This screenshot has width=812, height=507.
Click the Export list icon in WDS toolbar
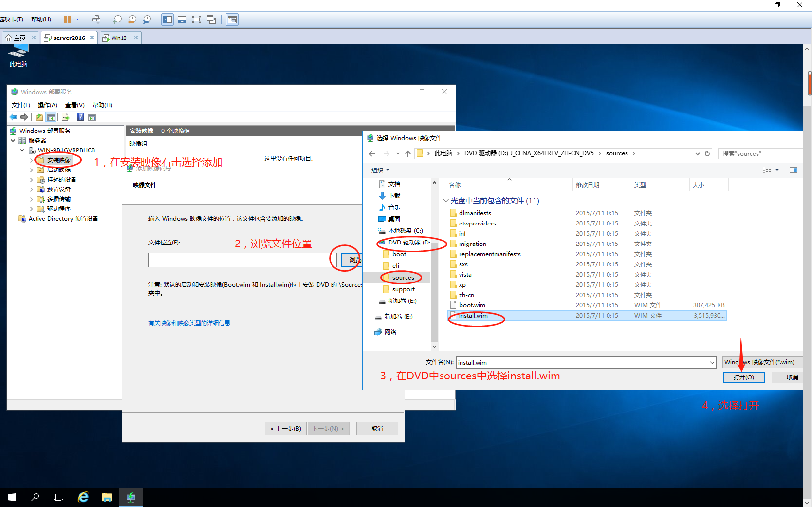point(65,117)
